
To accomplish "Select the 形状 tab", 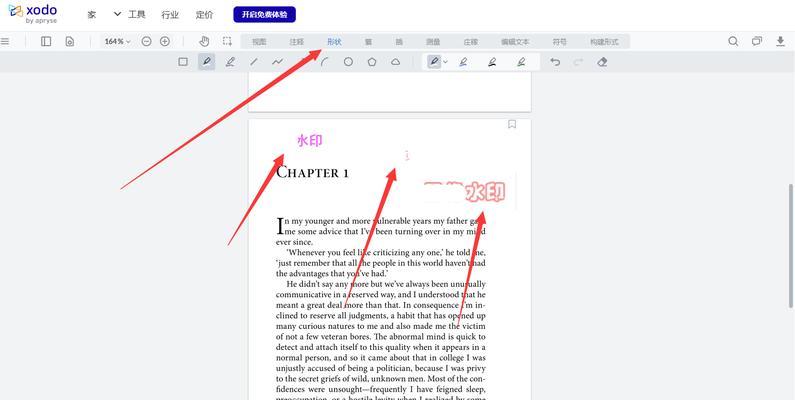I will click(334, 42).
